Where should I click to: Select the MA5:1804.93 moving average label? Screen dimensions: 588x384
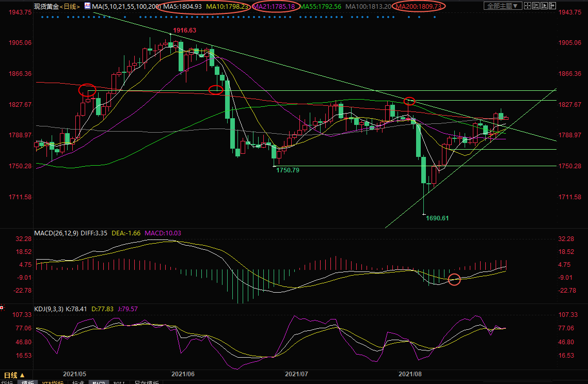(183, 7)
